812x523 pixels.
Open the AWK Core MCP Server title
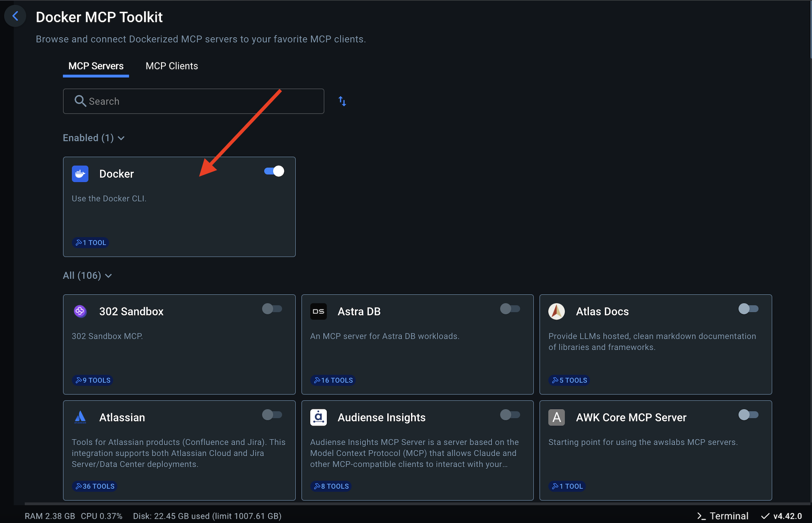click(631, 417)
